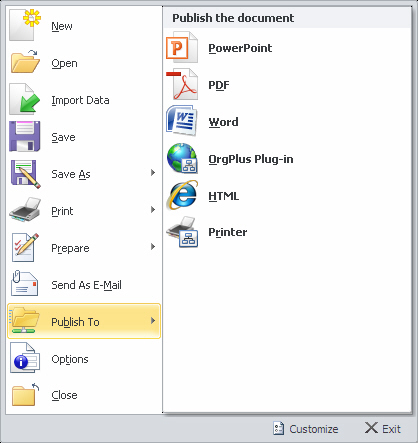This screenshot has width=418, height=443.
Task: Click the Exit button
Action: click(383, 428)
